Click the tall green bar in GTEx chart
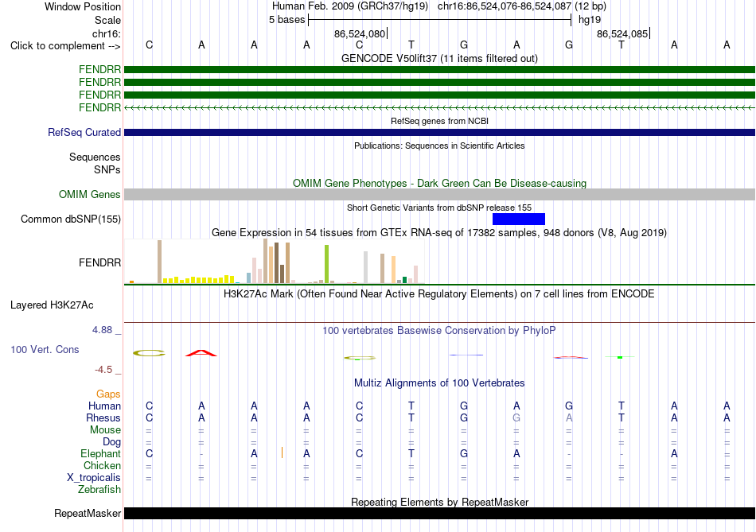 point(326,264)
